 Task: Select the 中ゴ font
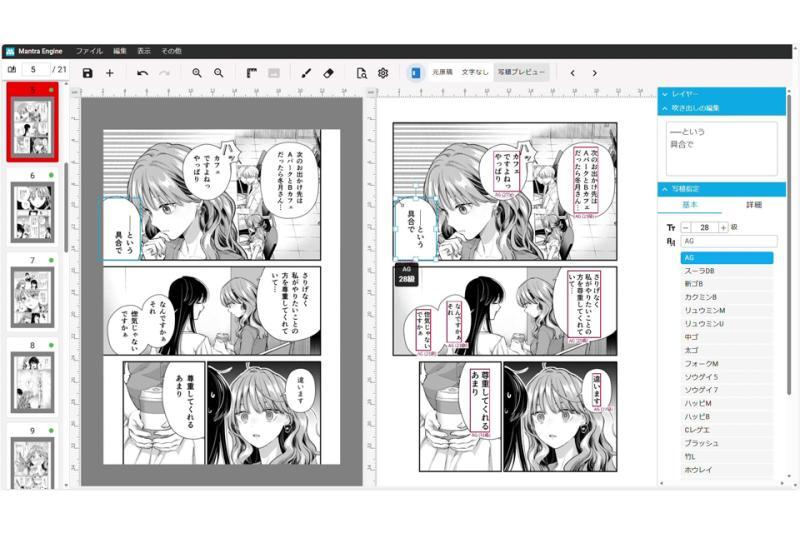click(727, 337)
